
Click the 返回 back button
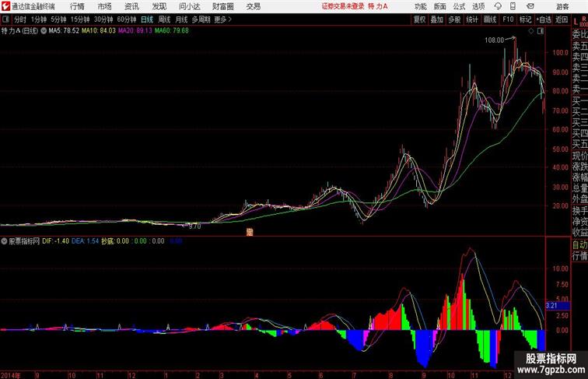coord(562,19)
